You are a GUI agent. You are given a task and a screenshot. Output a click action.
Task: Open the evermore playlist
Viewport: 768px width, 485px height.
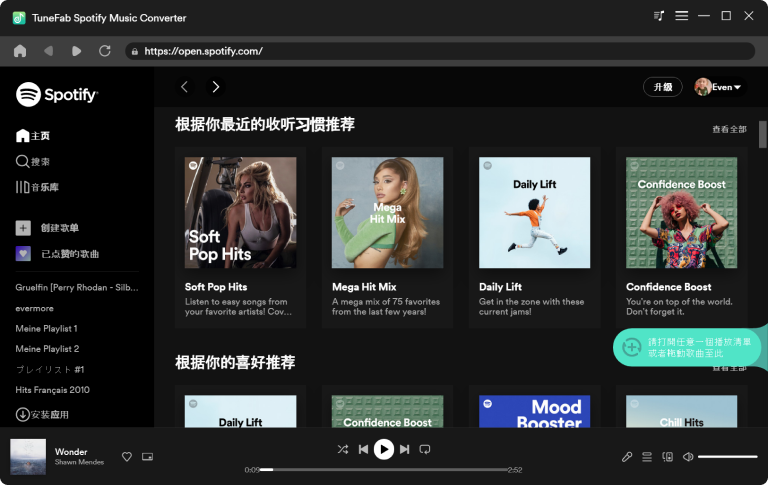point(34,308)
